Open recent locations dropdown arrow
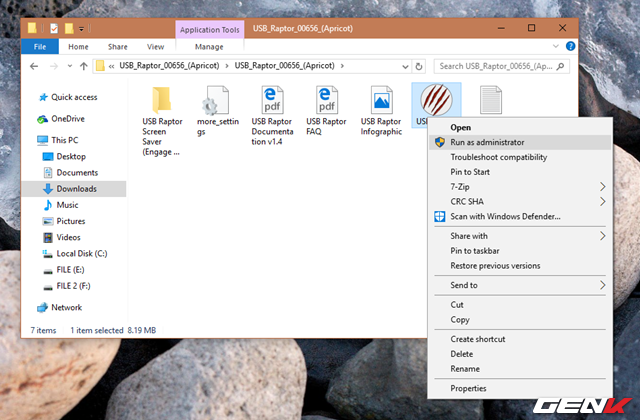 pos(70,66)
